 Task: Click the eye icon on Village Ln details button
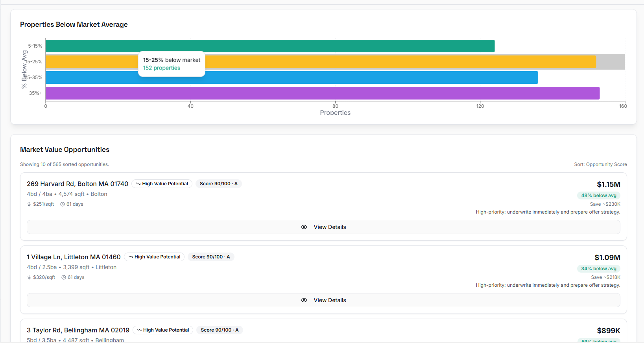[x=304, y=300]
